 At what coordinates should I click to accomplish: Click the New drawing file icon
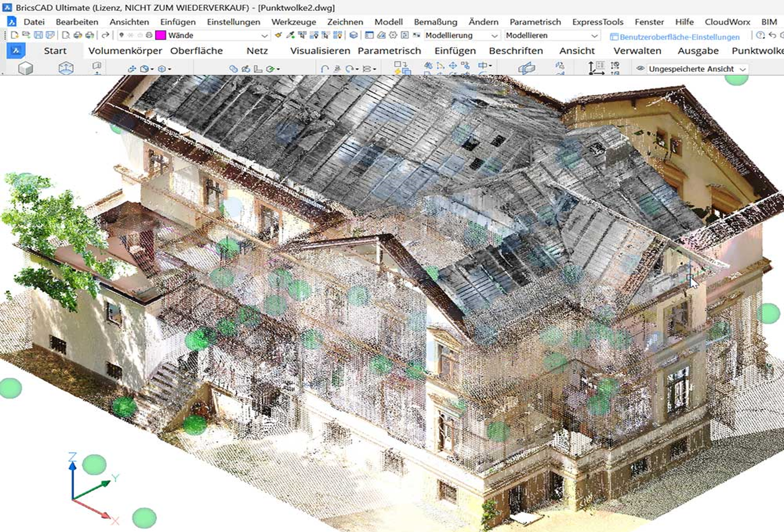[14, 35]
